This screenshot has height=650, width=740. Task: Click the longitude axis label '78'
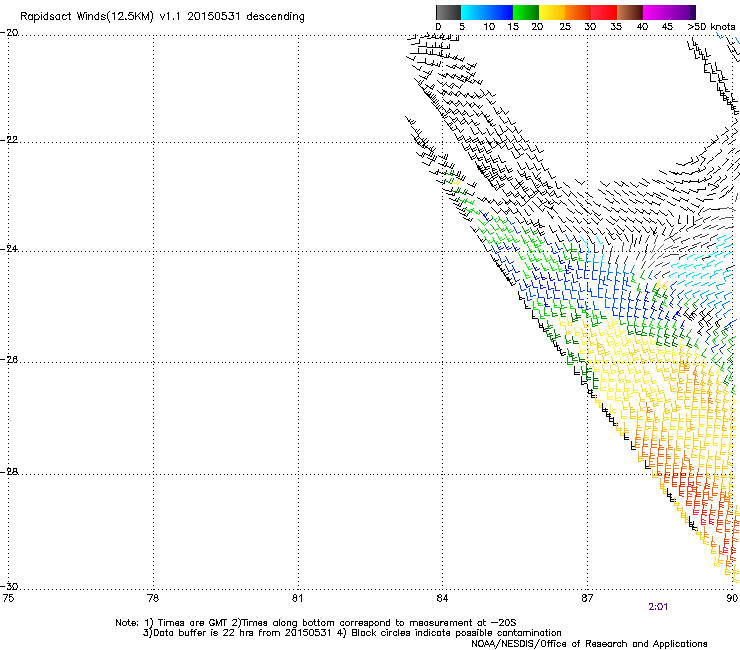153,599
